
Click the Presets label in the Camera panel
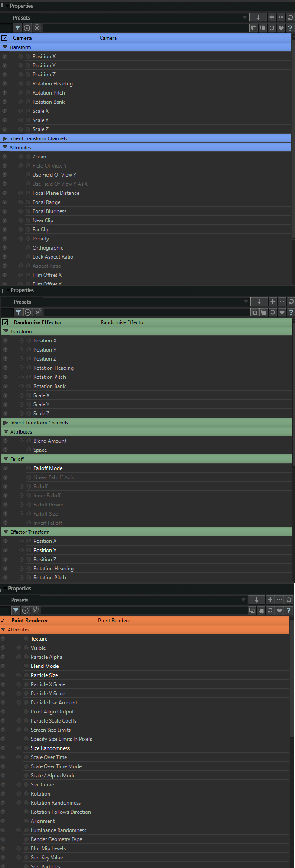tap(22, 18)
